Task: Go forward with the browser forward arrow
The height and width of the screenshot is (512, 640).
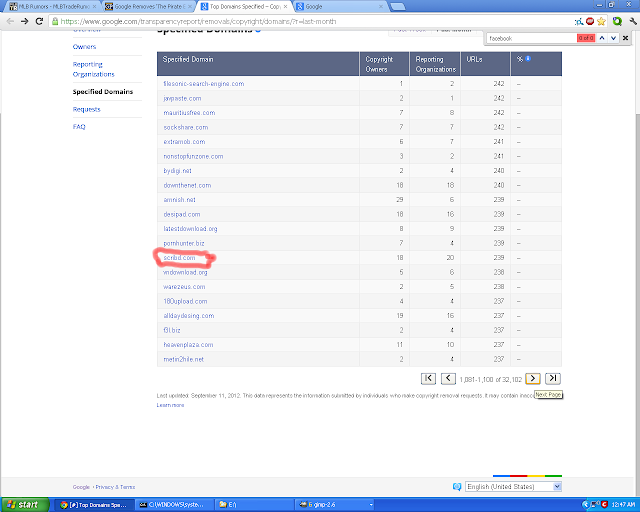Action: (x=24, y=21)
